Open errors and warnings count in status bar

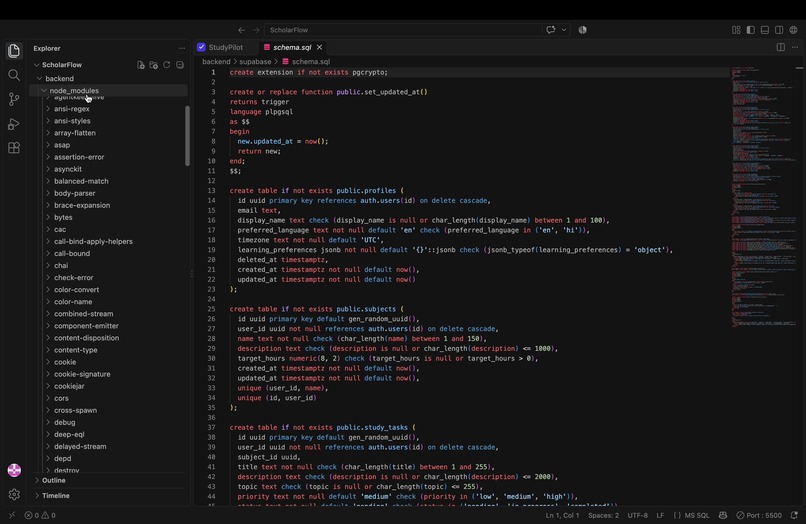(40, 515)
